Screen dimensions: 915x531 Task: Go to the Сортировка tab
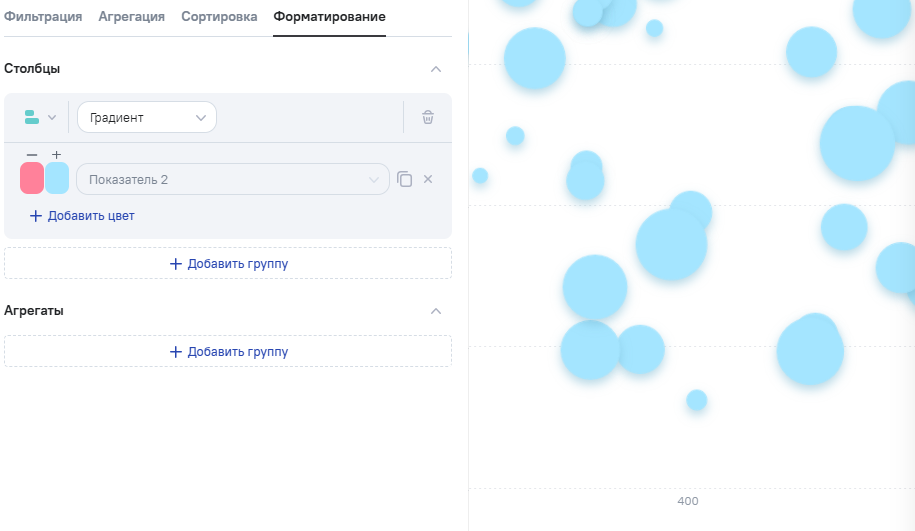[x=219, y=17]
